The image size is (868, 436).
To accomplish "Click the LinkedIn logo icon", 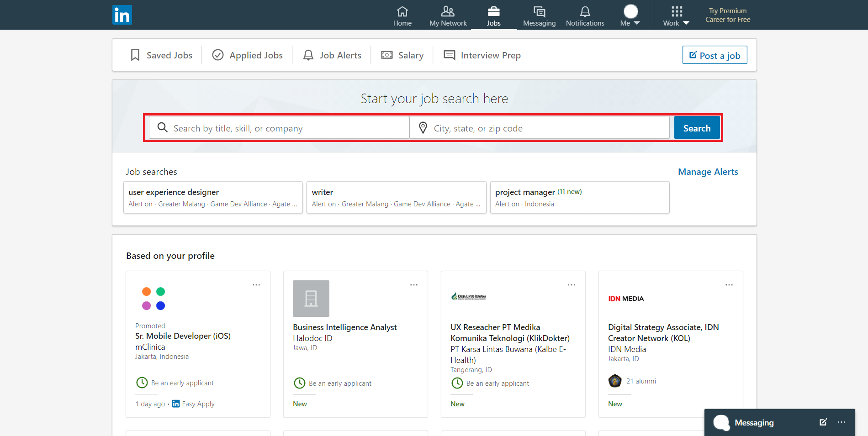I will (x=122, y=15).
